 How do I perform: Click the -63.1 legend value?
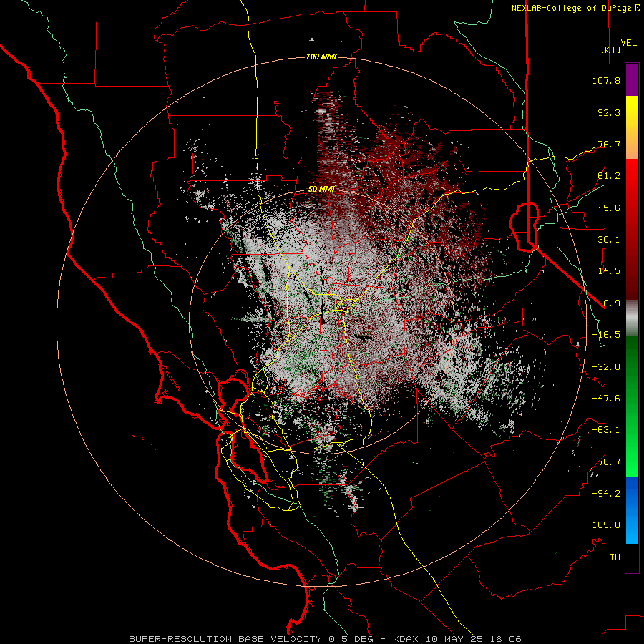(606, 430)
